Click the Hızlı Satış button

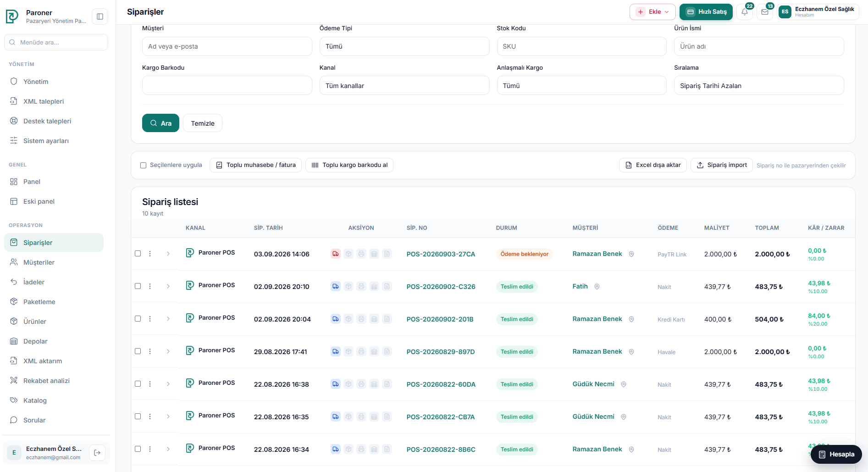(x=706, y=12)
